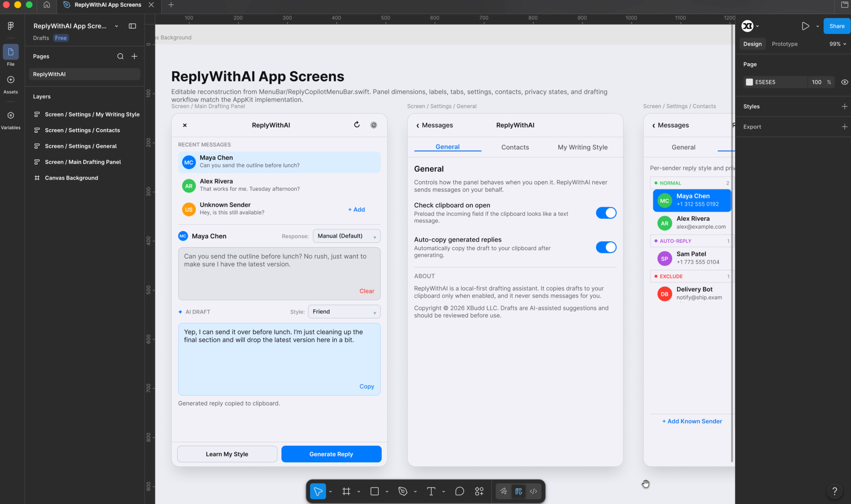Toggle Auto-copy generated replies switch
Image resolution: width=851 pixels, height=504 pixels.
606,247
